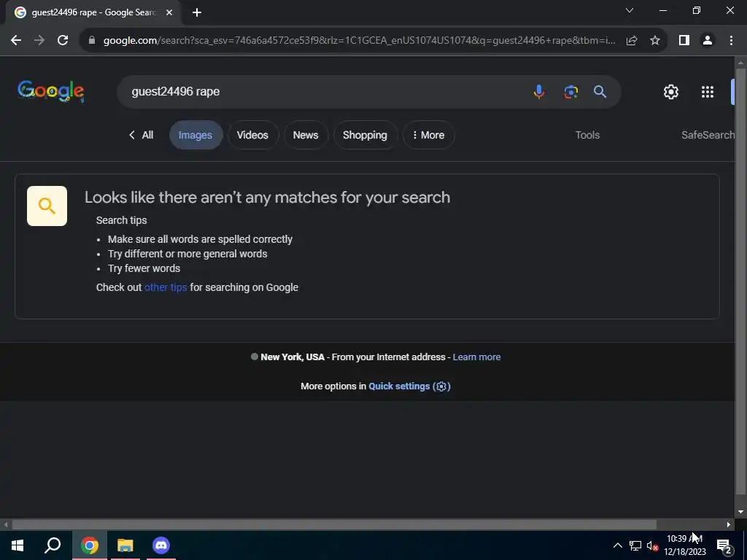Open Discord from the taskbar
This screenshot has height=560, width=747.
click(x=161, y=545)
